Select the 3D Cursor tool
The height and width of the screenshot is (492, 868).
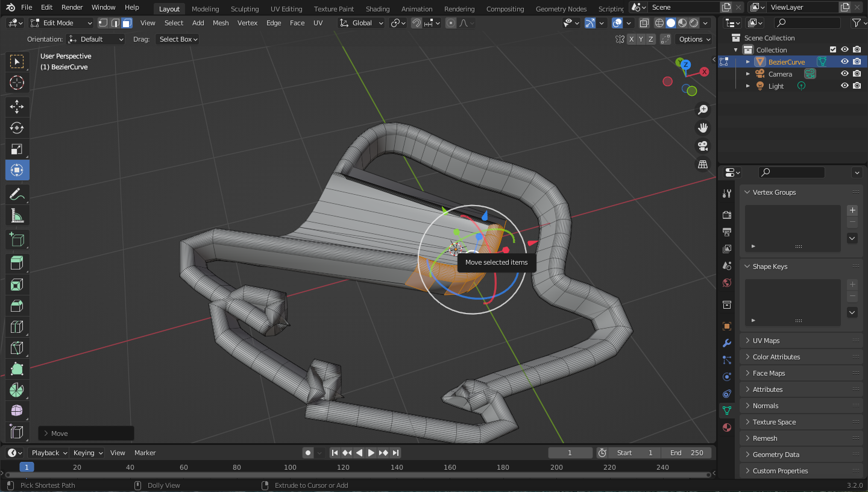coord(17,83)
